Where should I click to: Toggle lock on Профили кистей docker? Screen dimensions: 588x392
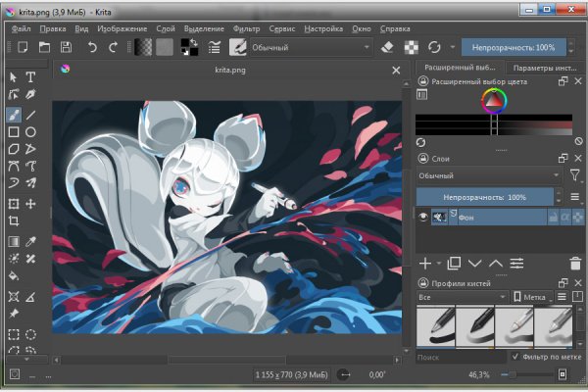tap(423, 283)
